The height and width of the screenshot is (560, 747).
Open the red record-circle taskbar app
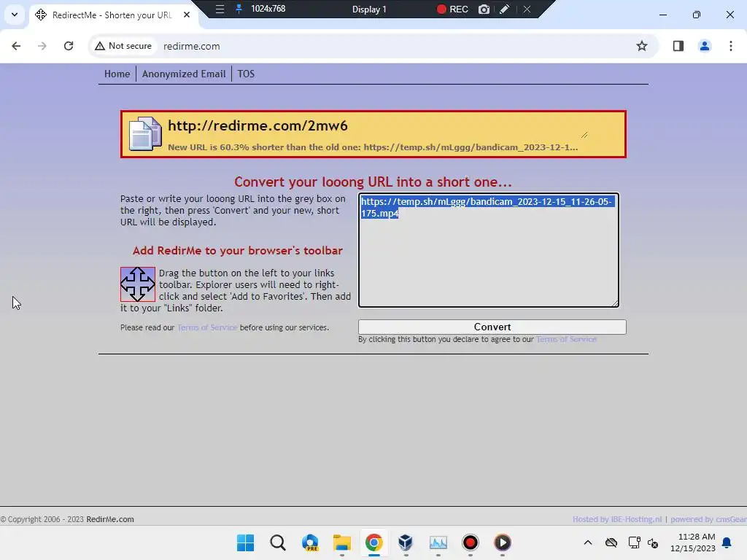click(x=471, y=542)
